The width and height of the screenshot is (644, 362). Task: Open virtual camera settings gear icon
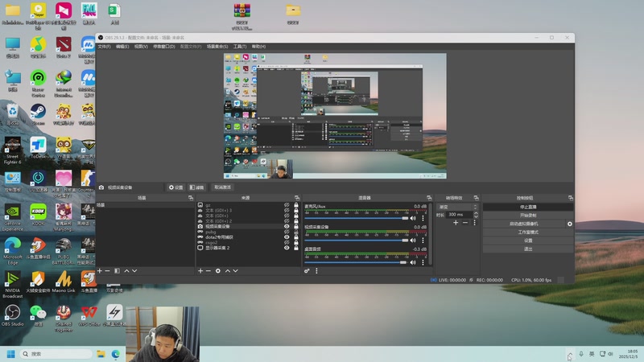tap(570, 224)
